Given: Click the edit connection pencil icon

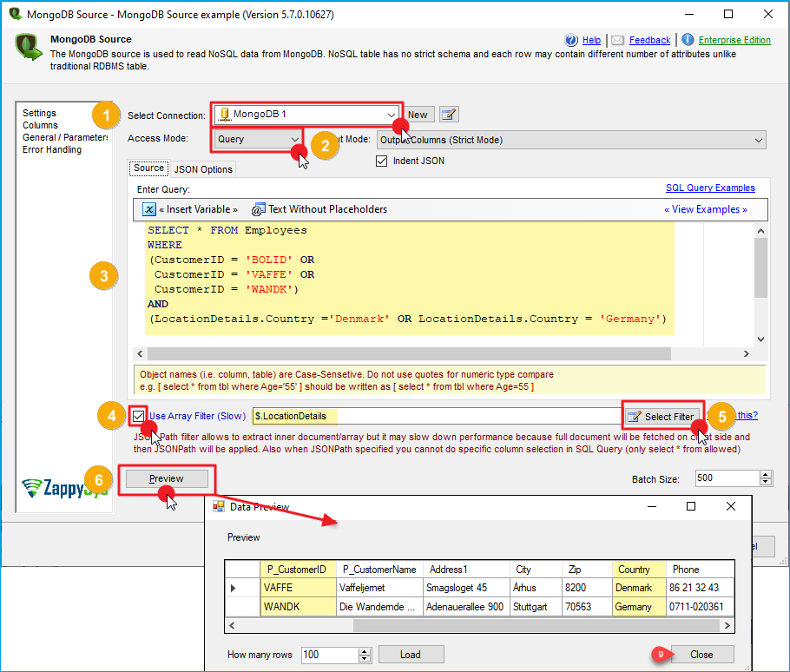Looking at the screenshot, I should (449, 115).
